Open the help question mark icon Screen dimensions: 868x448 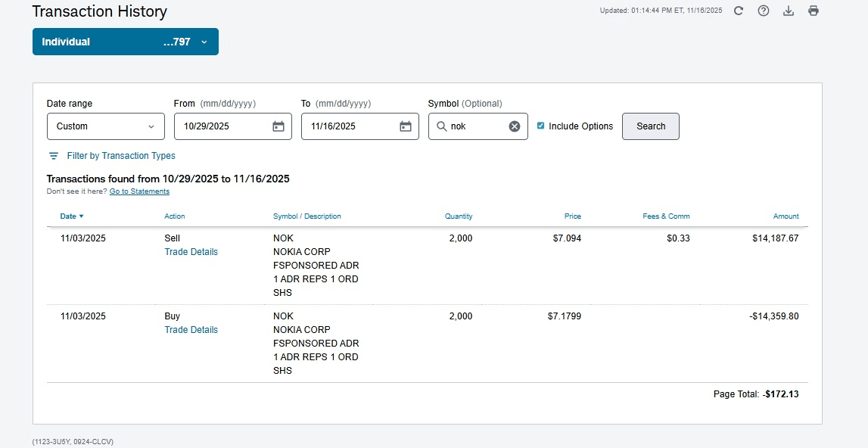pyautogui.click(x=764, y=11)
